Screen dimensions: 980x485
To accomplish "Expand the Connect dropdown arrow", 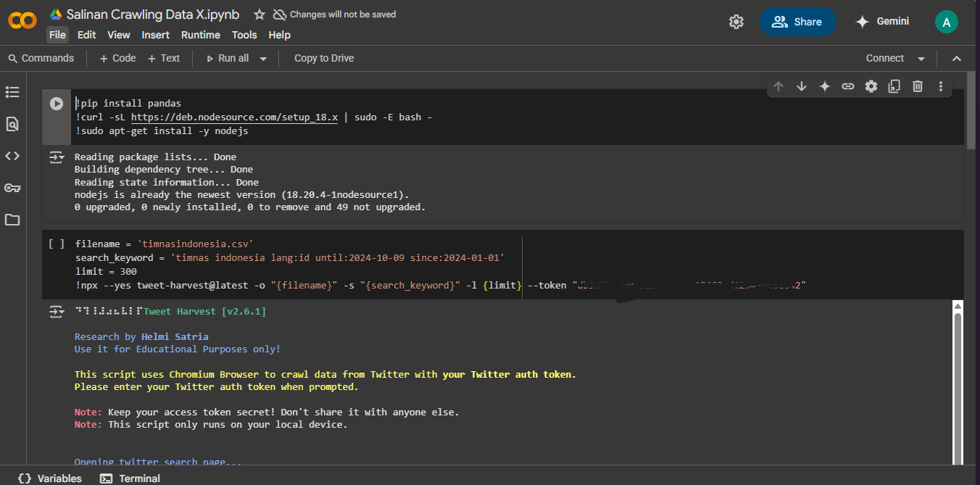I will click(921, 59).
